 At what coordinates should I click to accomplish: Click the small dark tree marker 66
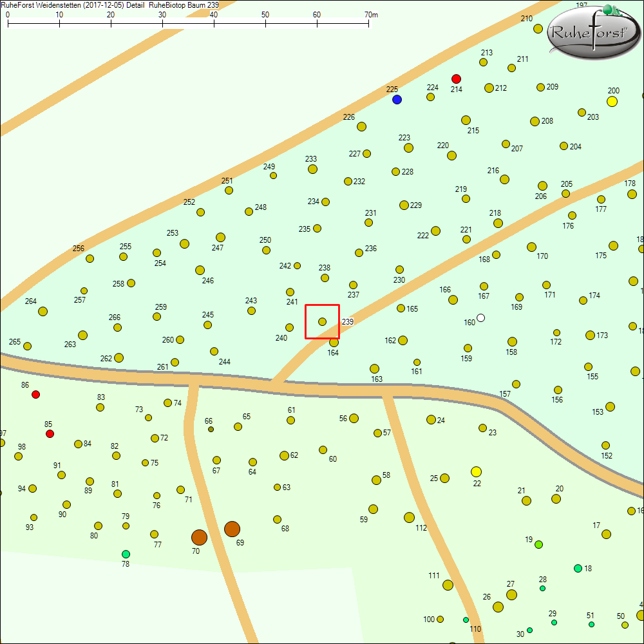coord(211,429)
